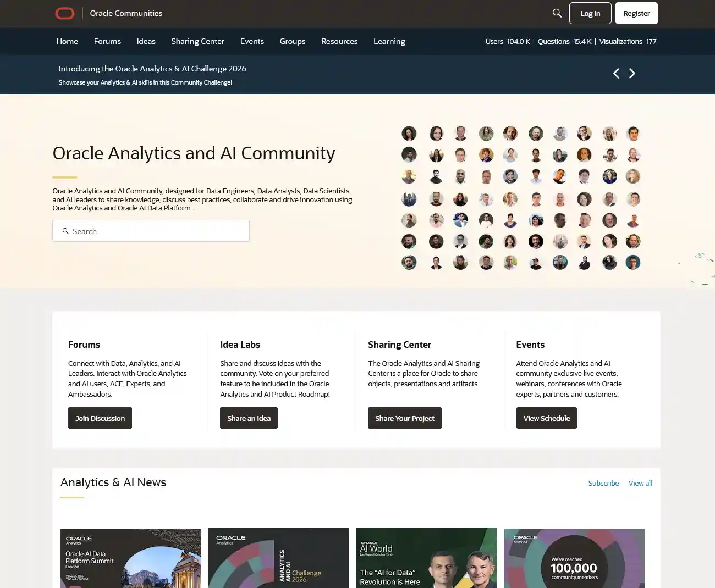Image resolution: width=715 pixels, height=588 pixels.
Task: Open the Users stat link
Action: point(494,42)
